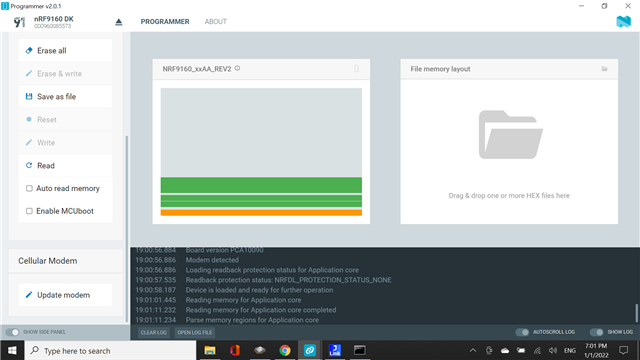Click the Cellular Modem section header

pyautogui.click(x=48, y=261)
